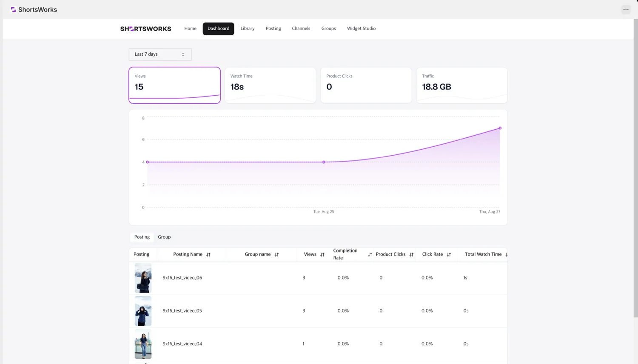Open the Library page
Viewport: 638px width, 364px height.
point(248,28)
